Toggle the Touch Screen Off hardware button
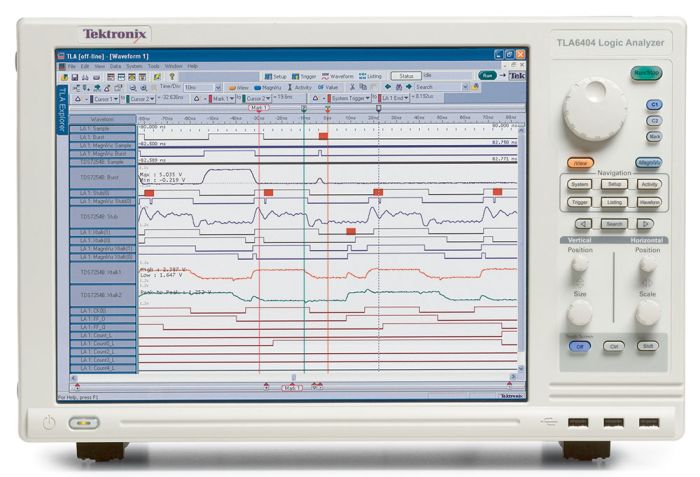Image resolution: width=700 pixels, height=477 pixels. 579,346
